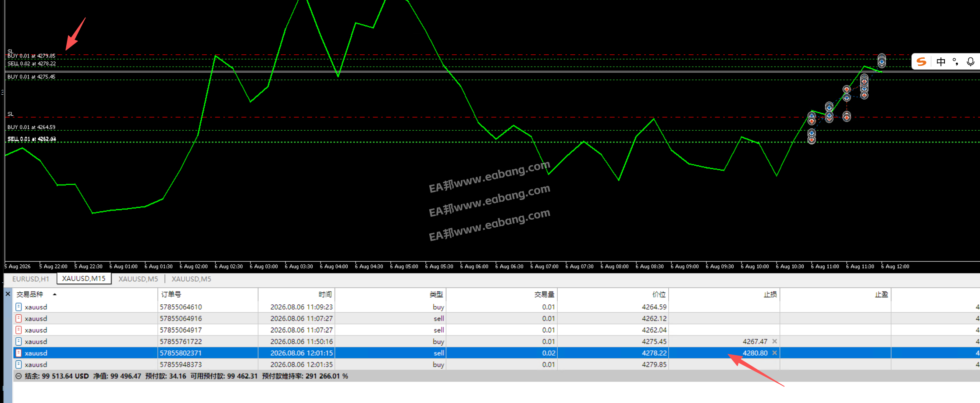Select the BUY 0.01 at 4264.59 chart line label
The width and height of the screenshot is (980, 403).
click(x=31, y=127)
